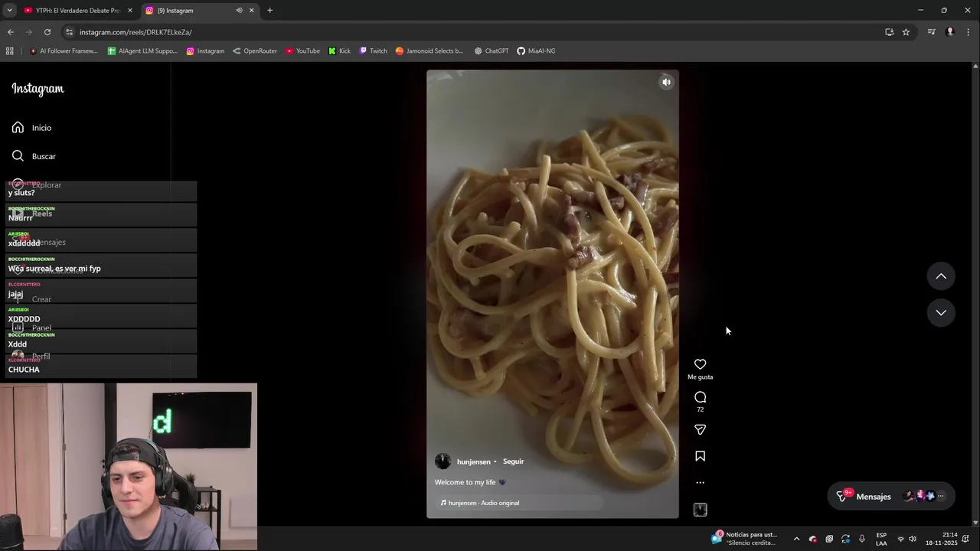Open the AIAgent LLM Suppo... bookmark
This screenshot has height=551, width=980.
pyautogui.click(x=142, y=51)
